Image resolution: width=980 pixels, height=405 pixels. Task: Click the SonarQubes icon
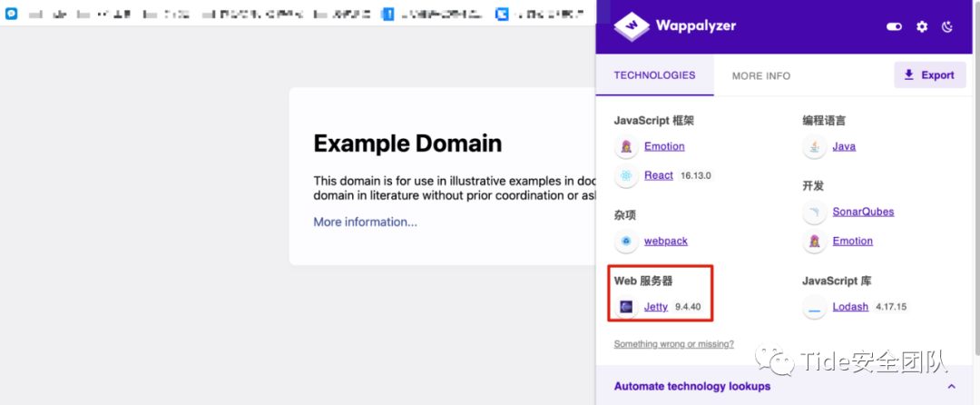815,212
